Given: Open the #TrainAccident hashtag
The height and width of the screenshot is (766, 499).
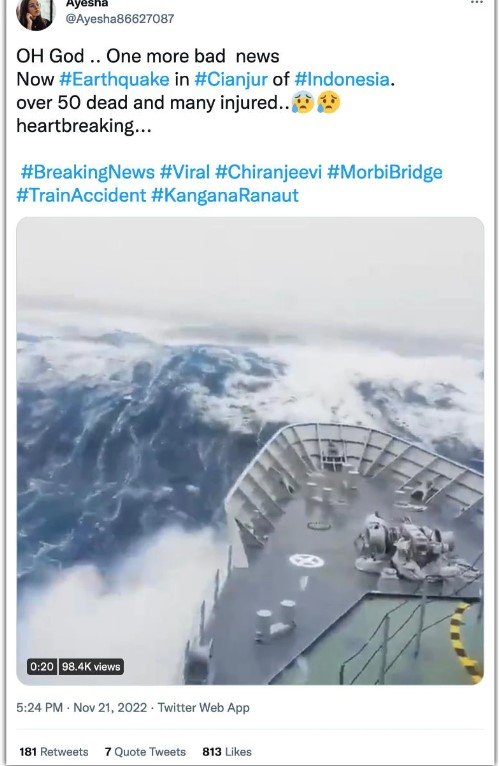Looking at the screenshot, I should [81, 195].
